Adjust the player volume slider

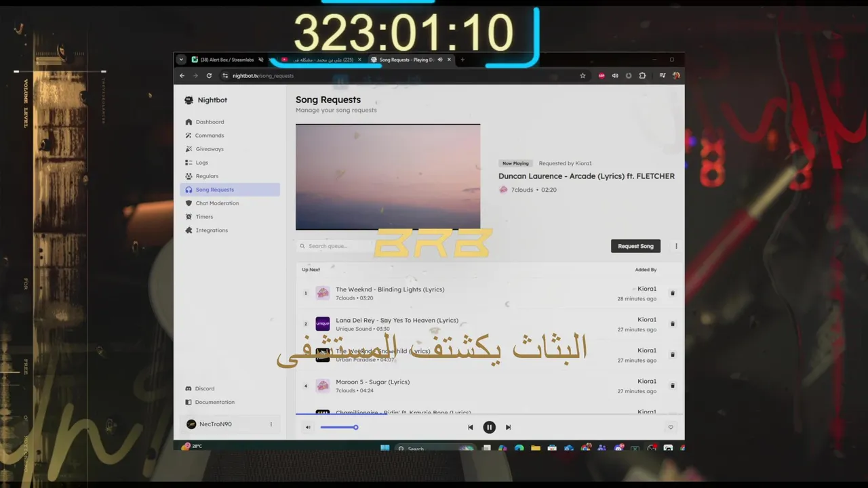coord(339,427)
